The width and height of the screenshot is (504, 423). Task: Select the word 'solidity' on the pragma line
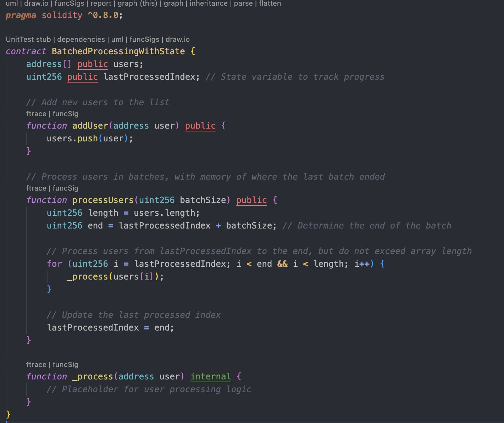(x=62, y=15)
